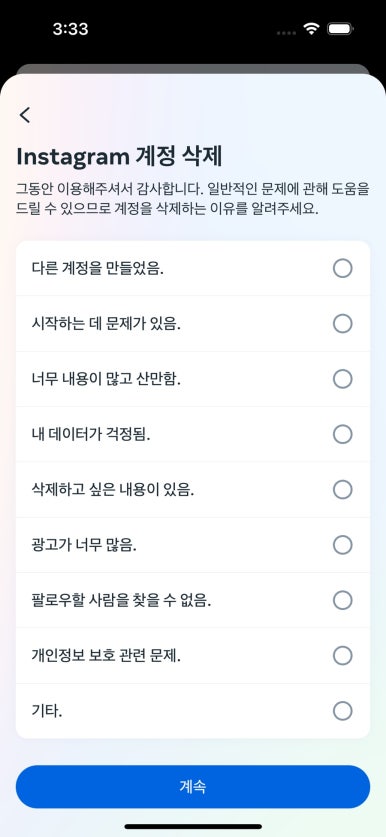Tap the '개인정보 보호 관련 문제.' label text
The image size is (386, 837).
coord(106,656)
